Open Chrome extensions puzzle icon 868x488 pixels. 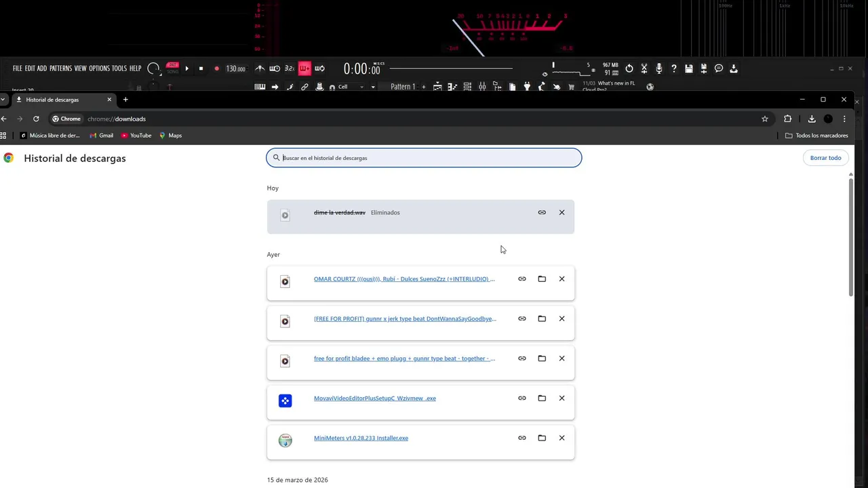[788, 119]
